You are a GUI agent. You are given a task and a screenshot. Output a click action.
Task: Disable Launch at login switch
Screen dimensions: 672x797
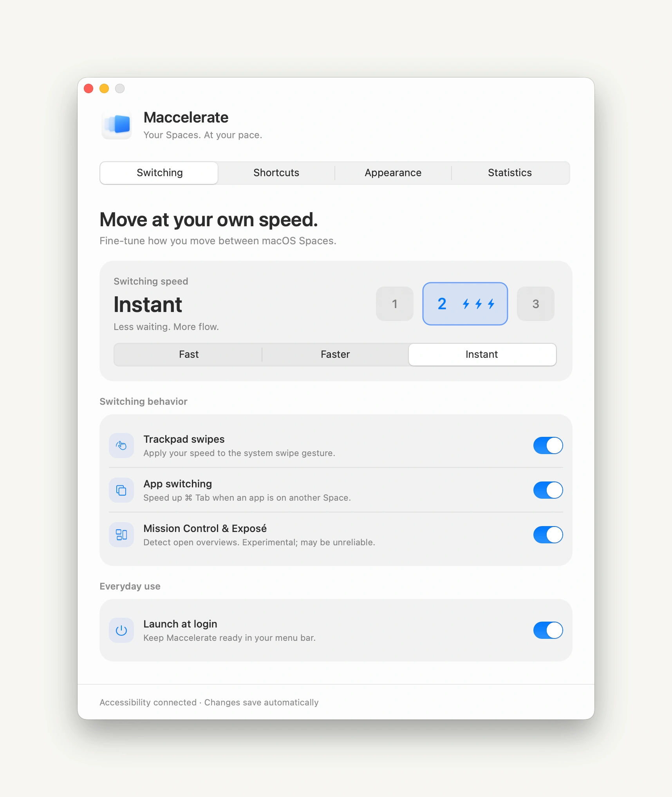click(x=548, y=630)
